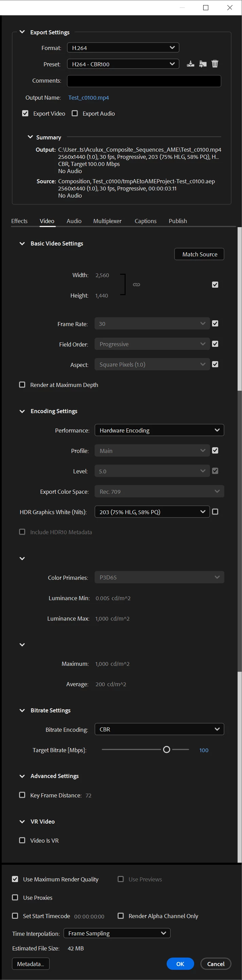Open the Performance dropdown set to Hardware Encoding
242x980 pixels.
click(159, 430)
